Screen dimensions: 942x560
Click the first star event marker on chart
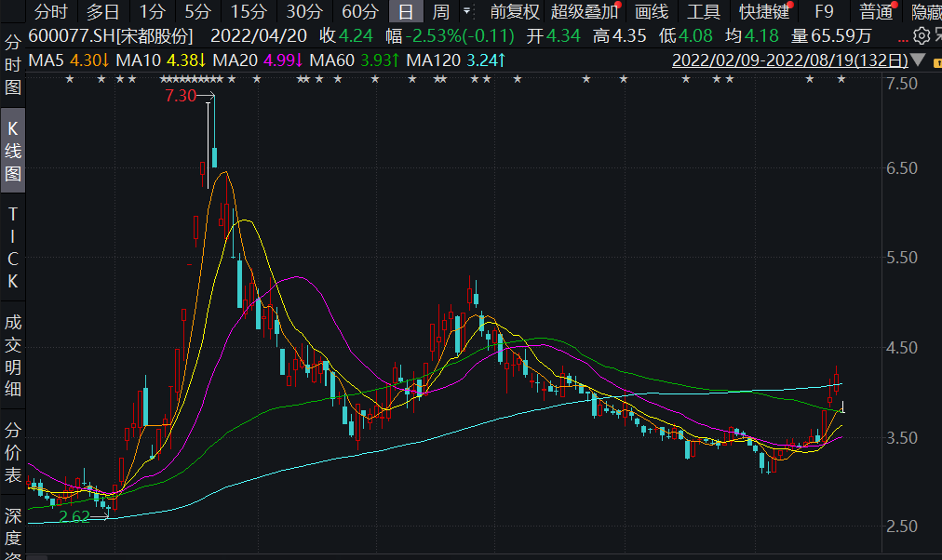click(69, 79)
